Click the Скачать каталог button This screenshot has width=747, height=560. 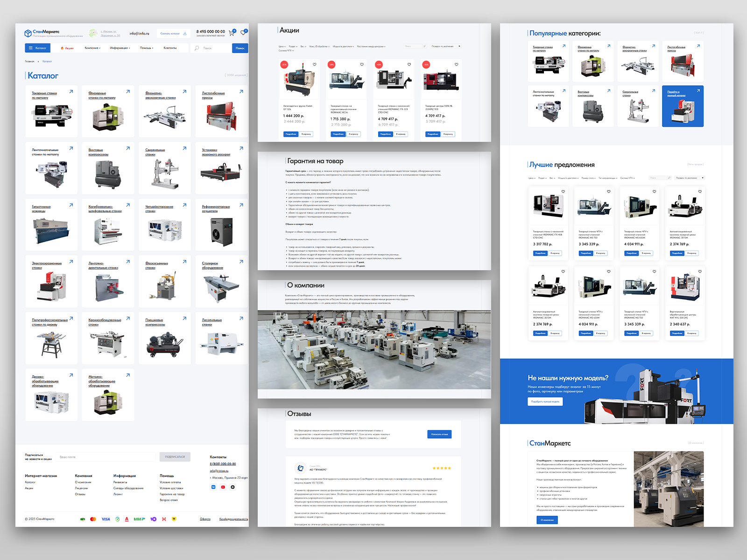click(x=173, y=33)
